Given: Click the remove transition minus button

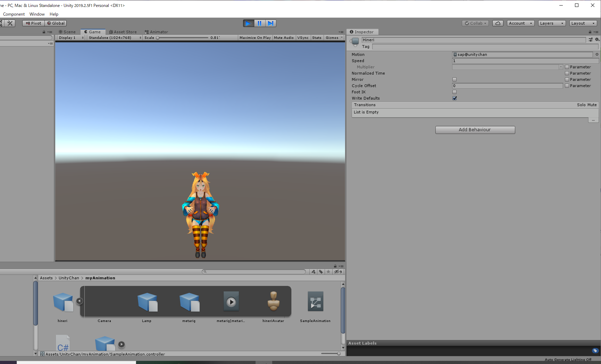Looking at the screenshot, I should 593,120.
